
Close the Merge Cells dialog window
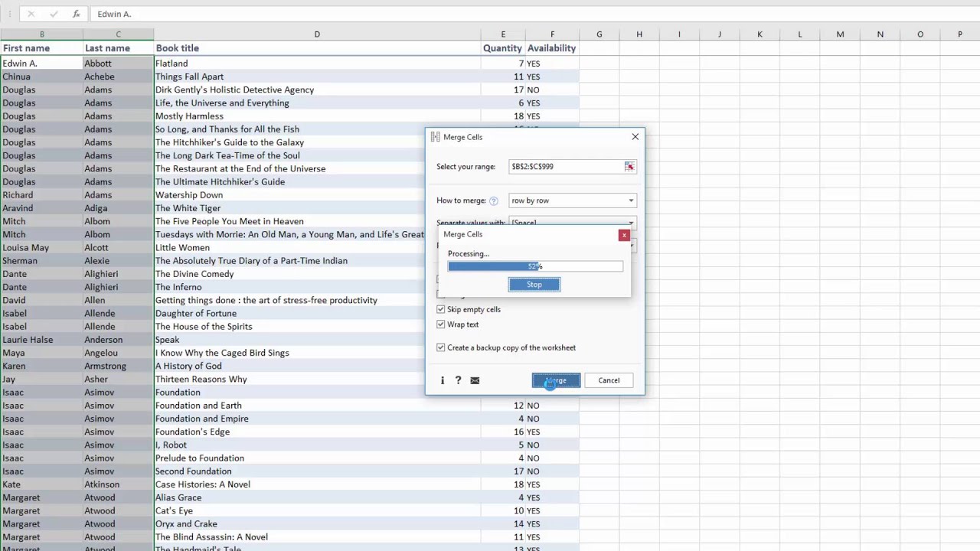click(x=635, y=137)
